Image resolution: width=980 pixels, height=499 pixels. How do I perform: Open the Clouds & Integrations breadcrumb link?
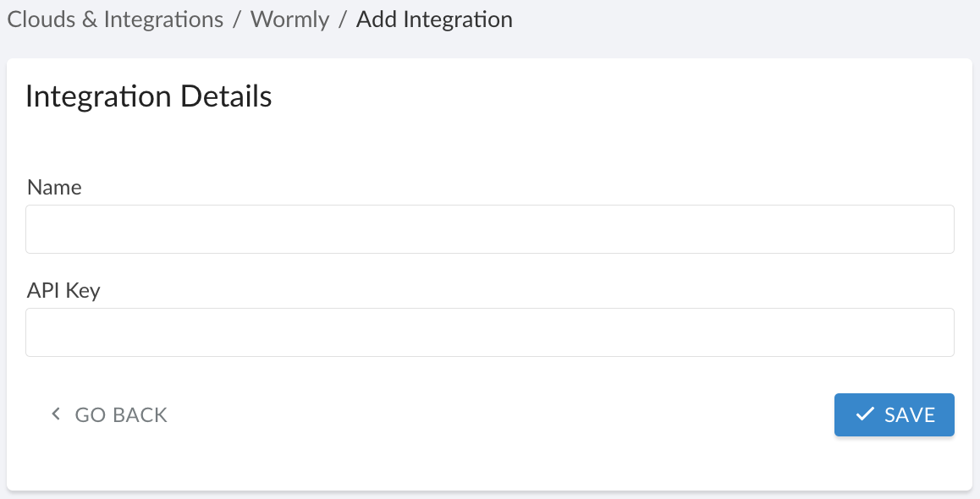click(x=114, y=19)
